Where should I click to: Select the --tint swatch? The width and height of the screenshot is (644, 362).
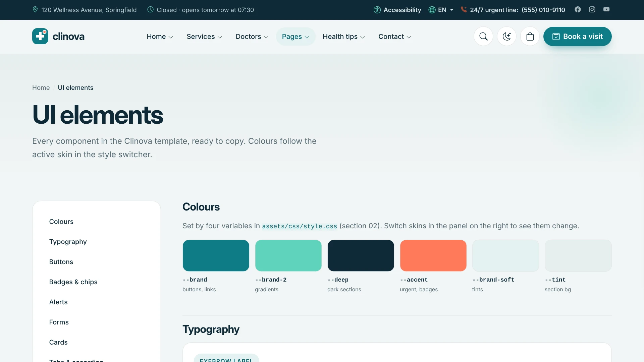pyautogui.click(x=578, y=255)
